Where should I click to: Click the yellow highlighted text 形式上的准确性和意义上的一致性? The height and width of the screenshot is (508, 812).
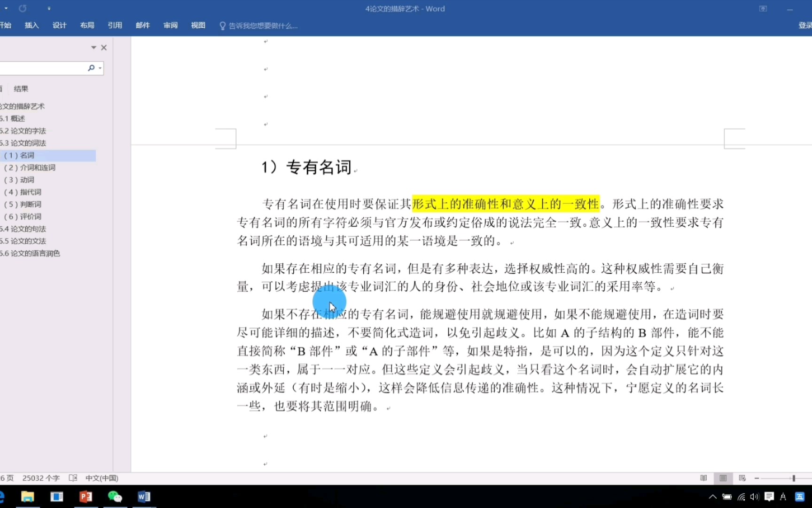click(506, 204)
